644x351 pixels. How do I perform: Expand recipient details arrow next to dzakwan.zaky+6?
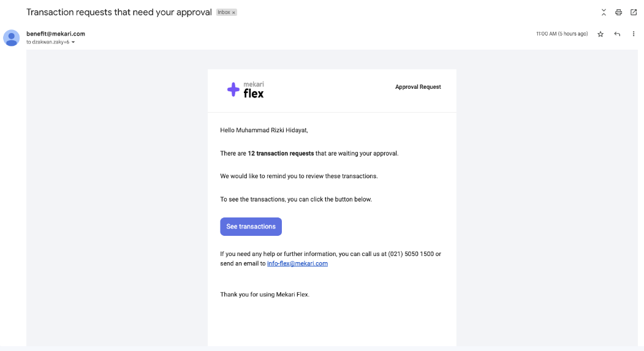(73, 42)
